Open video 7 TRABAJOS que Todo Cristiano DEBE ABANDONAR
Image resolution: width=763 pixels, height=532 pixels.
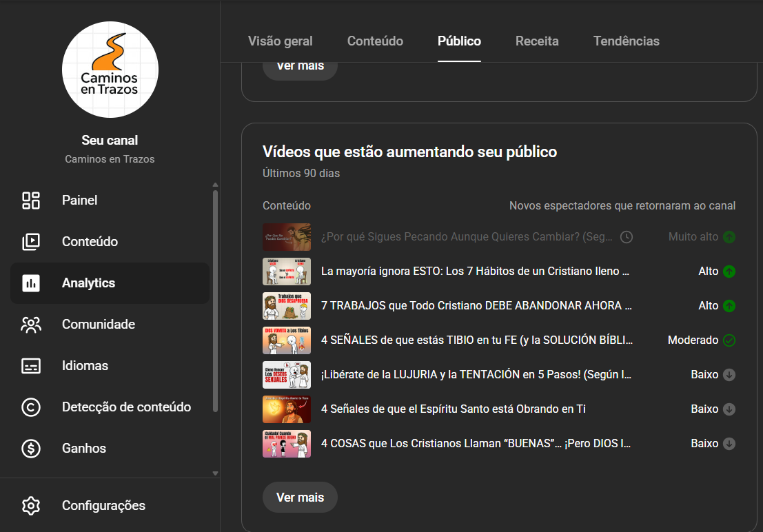pos(476,306)
